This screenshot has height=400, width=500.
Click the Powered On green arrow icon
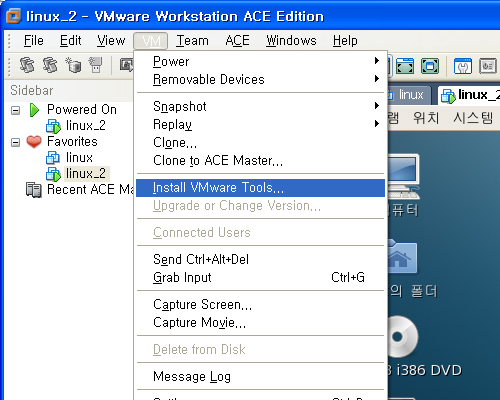coord(34,110)
